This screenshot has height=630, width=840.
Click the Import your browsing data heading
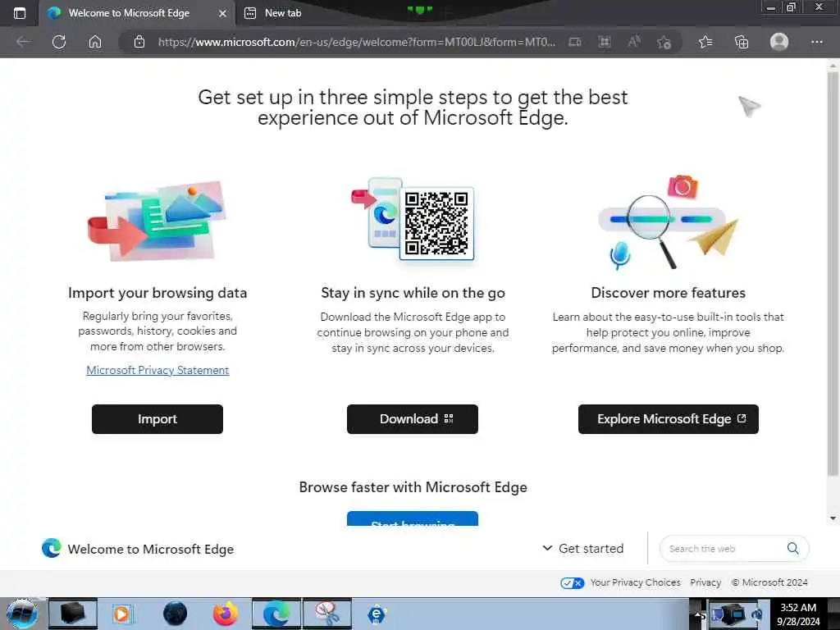[157, 293]
